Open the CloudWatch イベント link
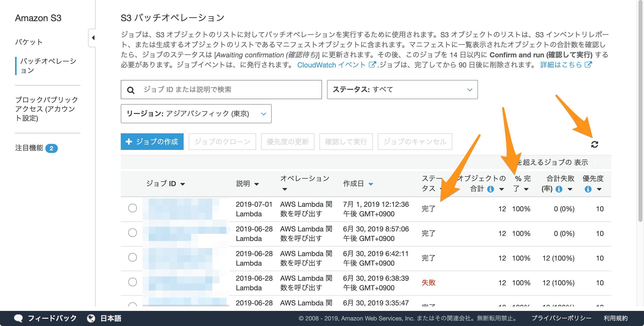This screenshot has height=326, width=644. pyautogui.click(x=331, y=65)
